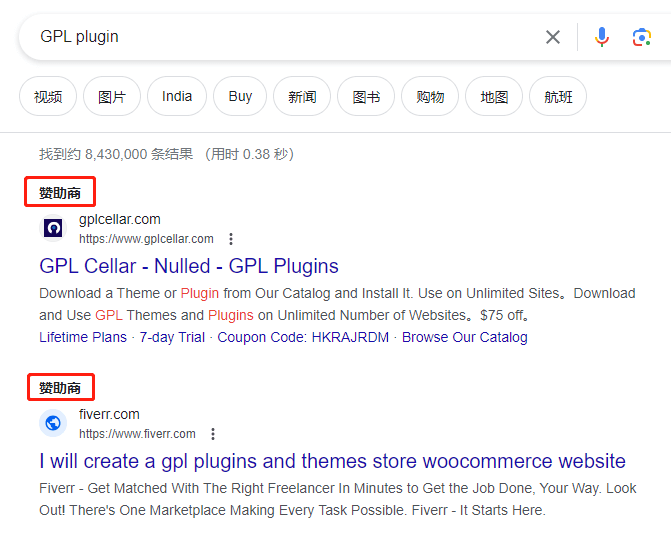671x534 pixels.
Task: Open three-dot menu beside fiverr.com URL
Action: coord(213,434)
